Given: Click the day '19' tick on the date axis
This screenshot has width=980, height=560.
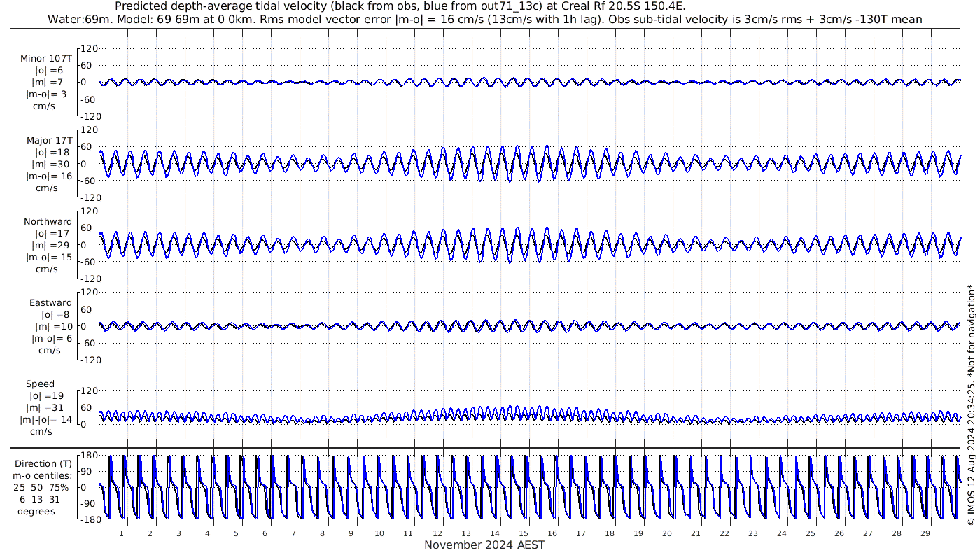Looking at the screenshot, I should (x=638, y=533).
